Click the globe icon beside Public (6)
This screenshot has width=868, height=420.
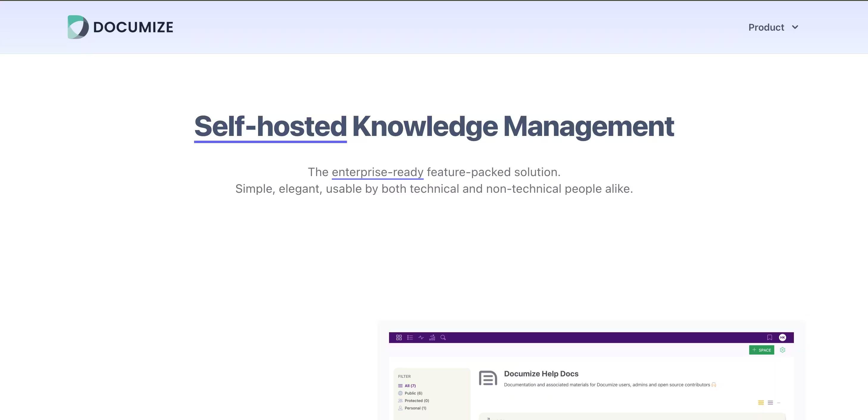tap(400, 394)
